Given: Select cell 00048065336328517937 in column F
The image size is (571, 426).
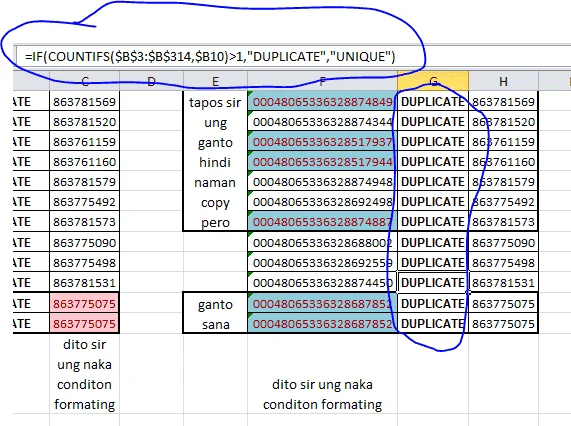Looking at the screenshot, I should pos(322,141).
